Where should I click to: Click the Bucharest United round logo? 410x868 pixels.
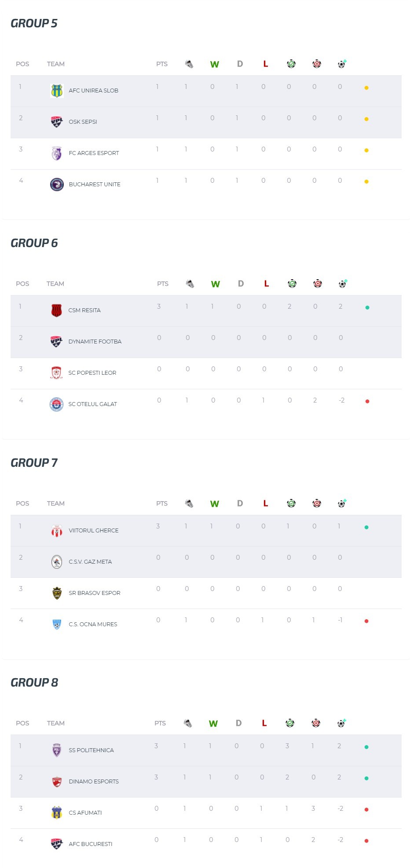(57, 185)
